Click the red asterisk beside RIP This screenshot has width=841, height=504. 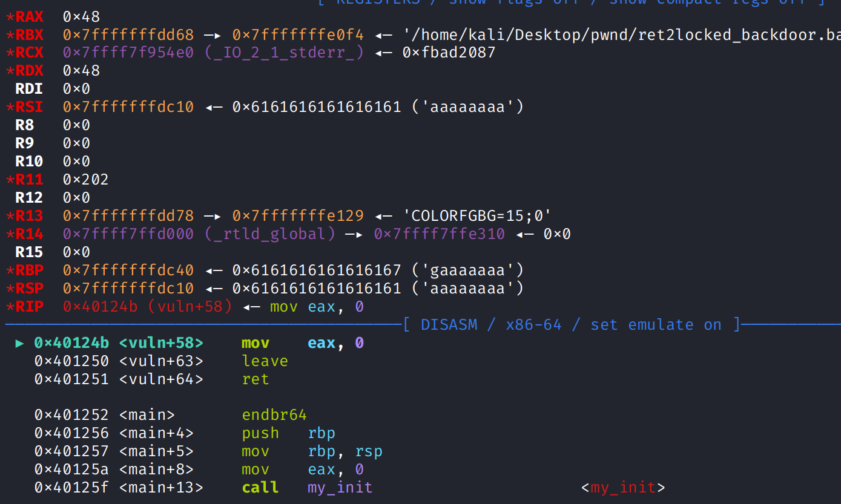[10, 307]
